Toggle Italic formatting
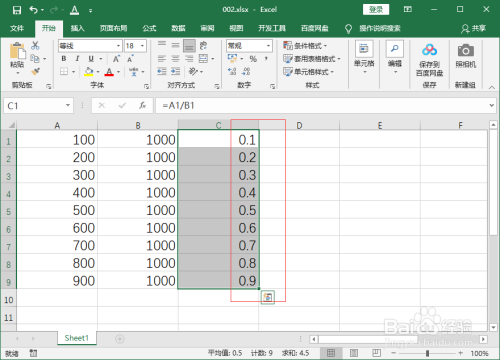This screenshot has height=360, width=500. (x=77, y=59)
